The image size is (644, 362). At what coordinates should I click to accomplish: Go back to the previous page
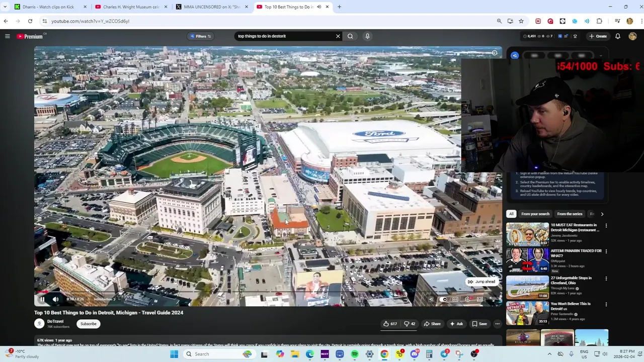[x=6, y=21]
